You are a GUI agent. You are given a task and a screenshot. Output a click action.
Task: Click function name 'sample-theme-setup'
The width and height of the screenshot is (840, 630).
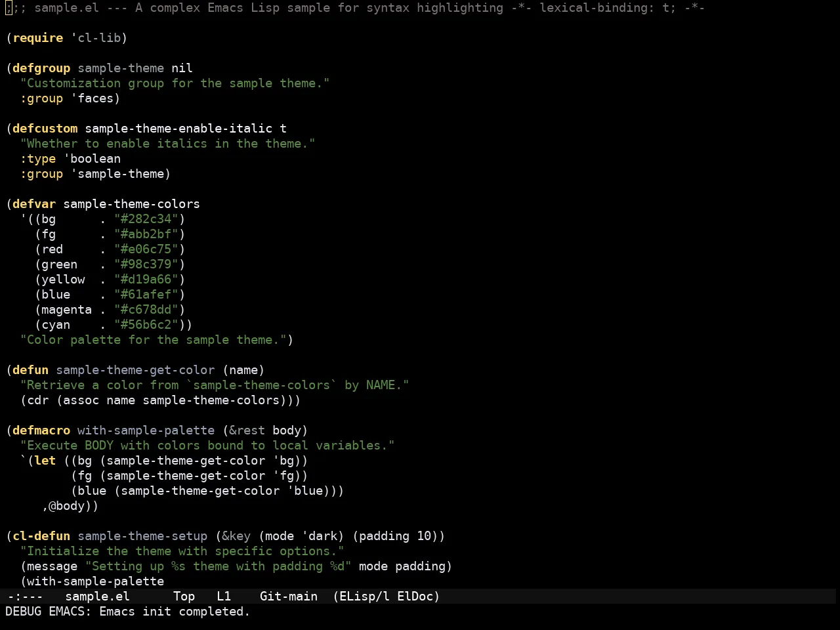click(x=142, y=536)
